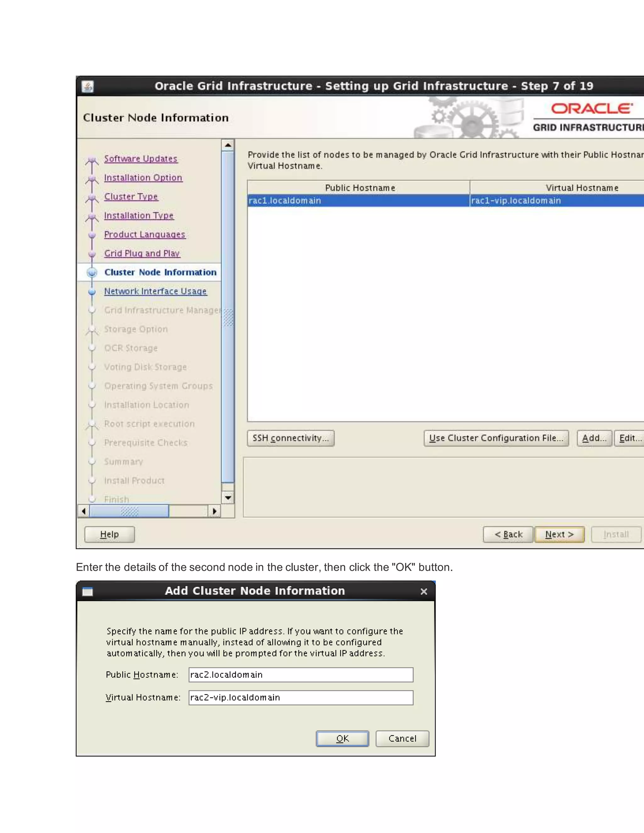Click Use Cluster Configuration File button
644x833 pixels.
[x=496, y=438]
